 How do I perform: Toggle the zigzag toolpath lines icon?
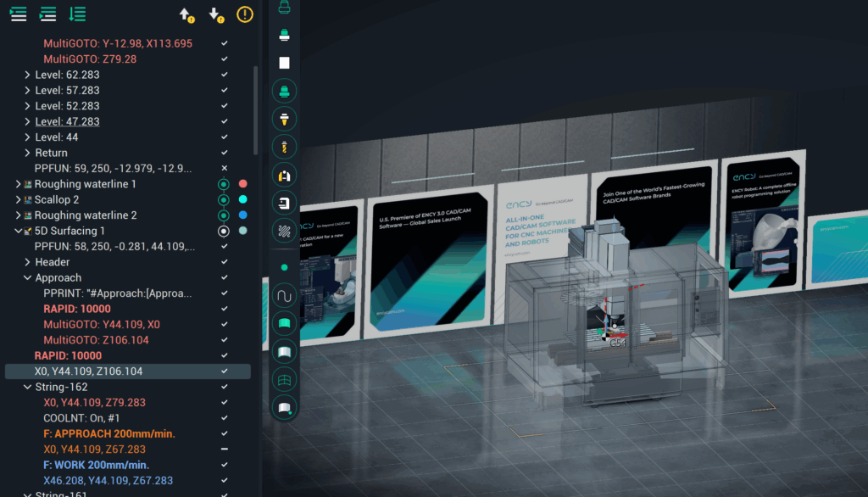point(284,231)
